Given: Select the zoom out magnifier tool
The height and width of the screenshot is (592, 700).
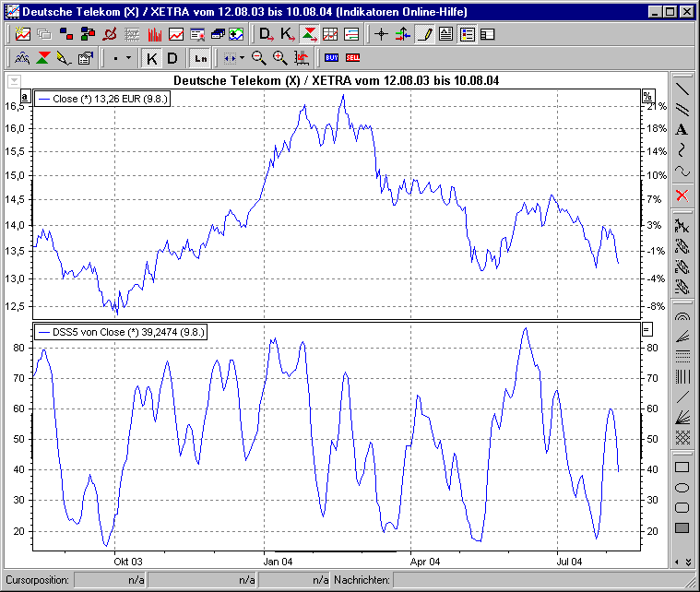Looking at the screenshot, I should 259,58.
